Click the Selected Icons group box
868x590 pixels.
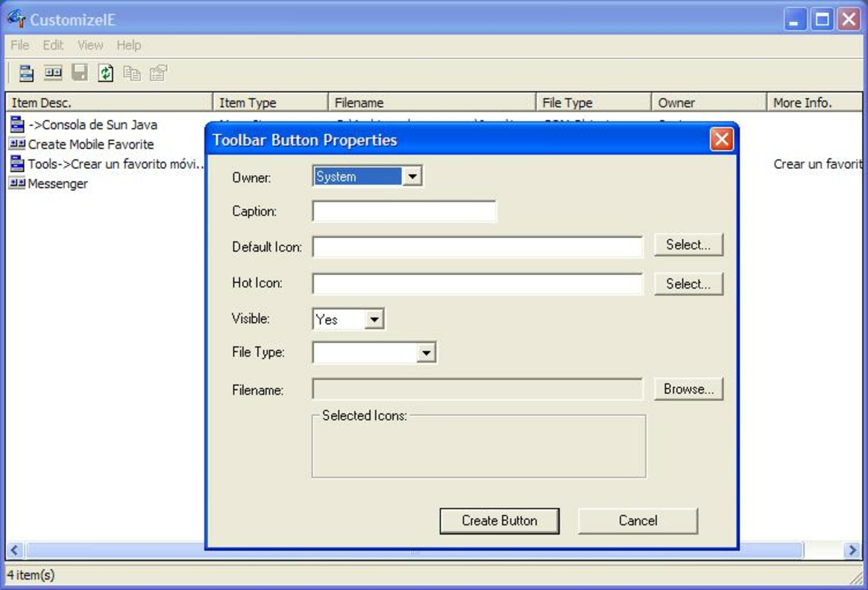pyautogui.click(x=479, y=445)
